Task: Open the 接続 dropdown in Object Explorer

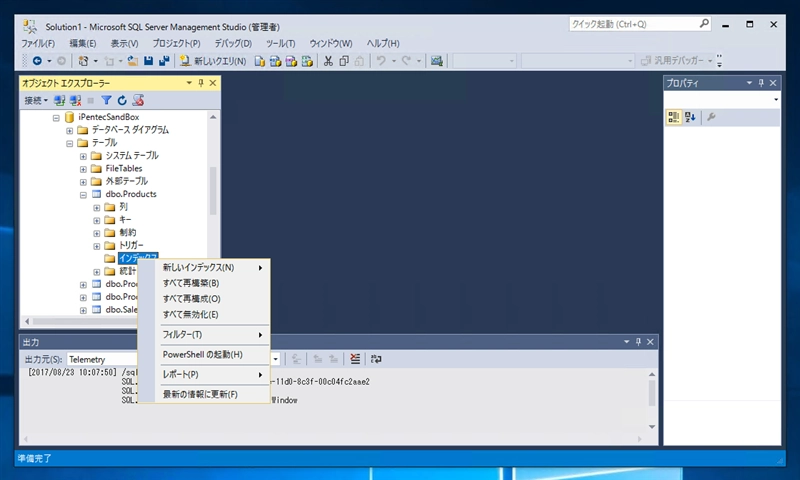Action: (x=36, y=100)
